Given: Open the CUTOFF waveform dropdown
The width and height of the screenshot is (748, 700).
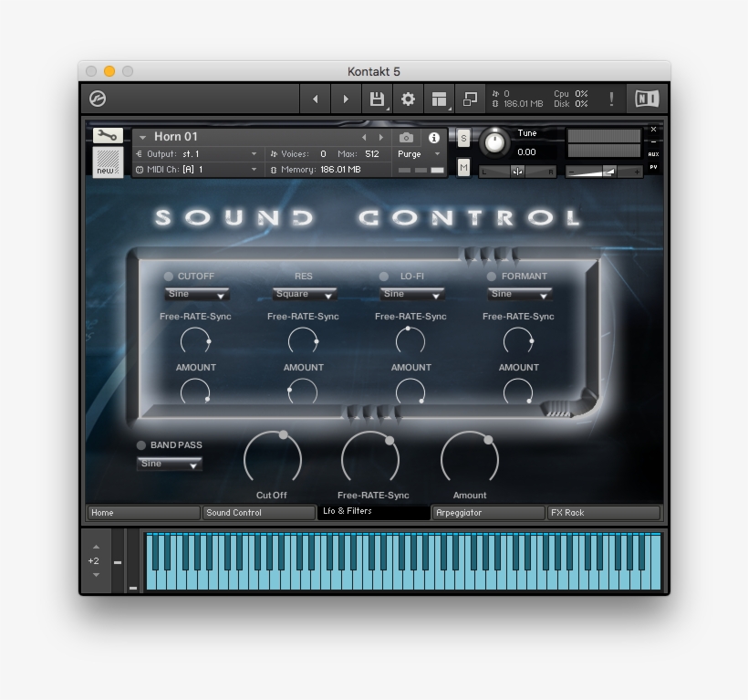Looking at the screenshot, I should click(x=196, y=294).
